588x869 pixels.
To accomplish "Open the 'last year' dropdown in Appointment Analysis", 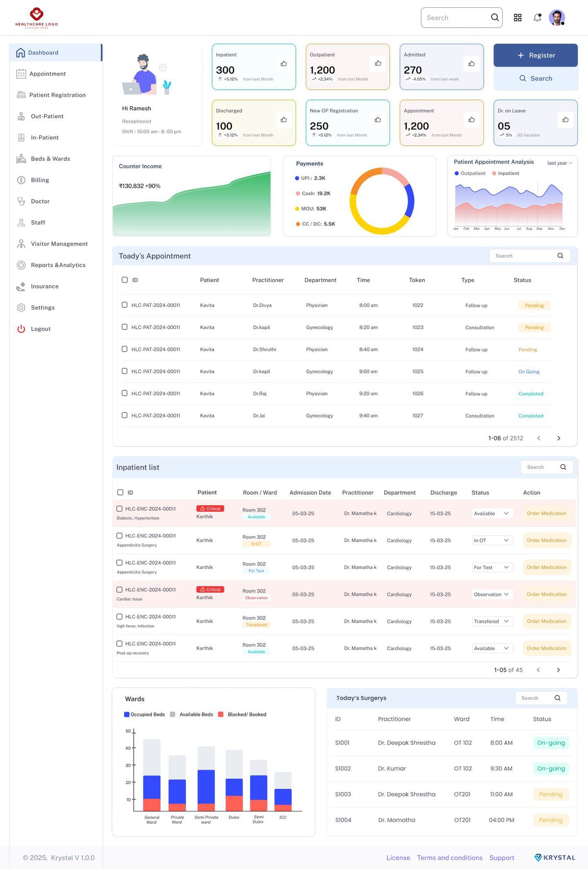I will [560, 163].
